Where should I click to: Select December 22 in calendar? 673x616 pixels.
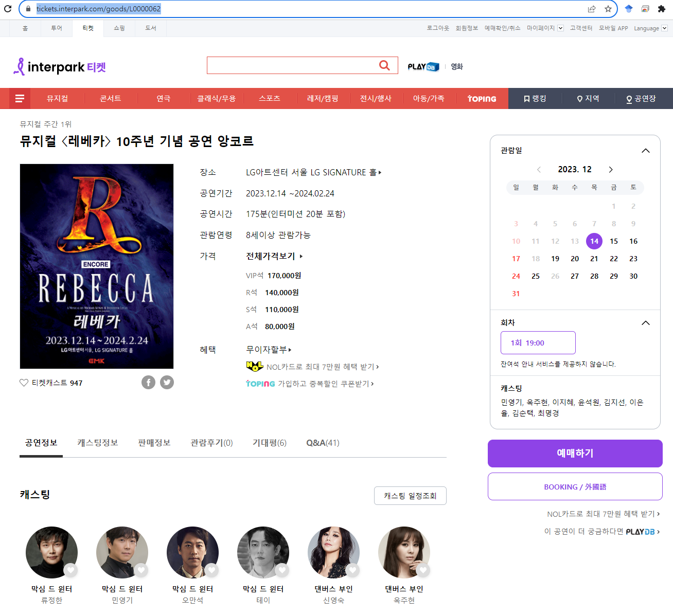click(x=614, y=259)
